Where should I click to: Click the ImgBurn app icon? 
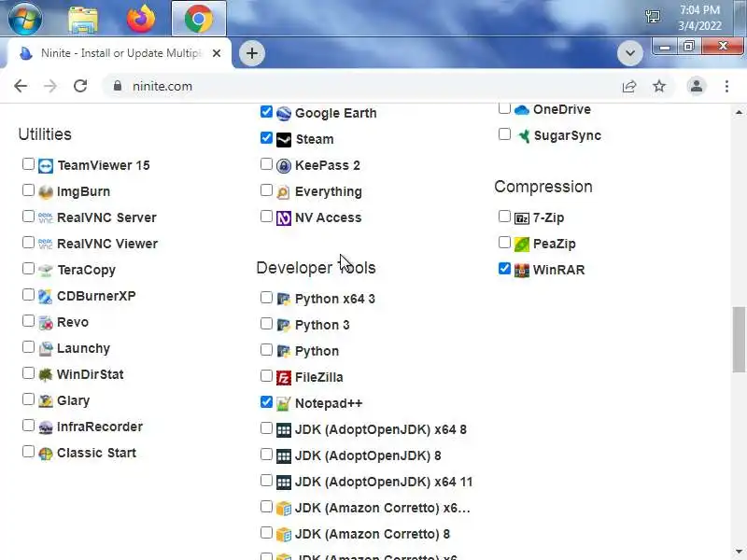(x=46, y=192)
